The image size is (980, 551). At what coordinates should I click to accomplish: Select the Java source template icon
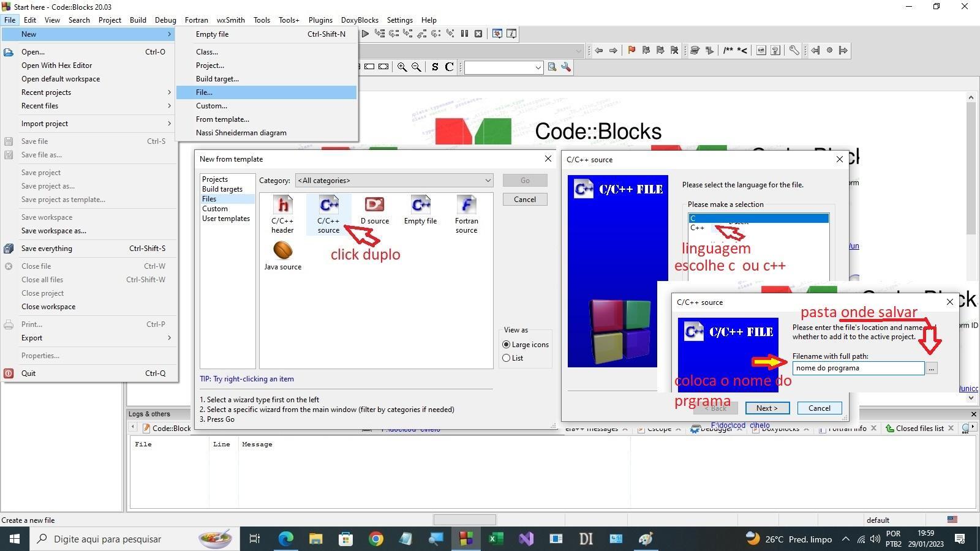[282, 255]
